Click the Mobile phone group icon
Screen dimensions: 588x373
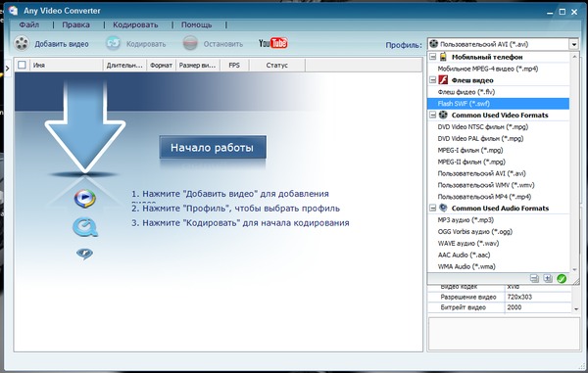tap(443, 57)
